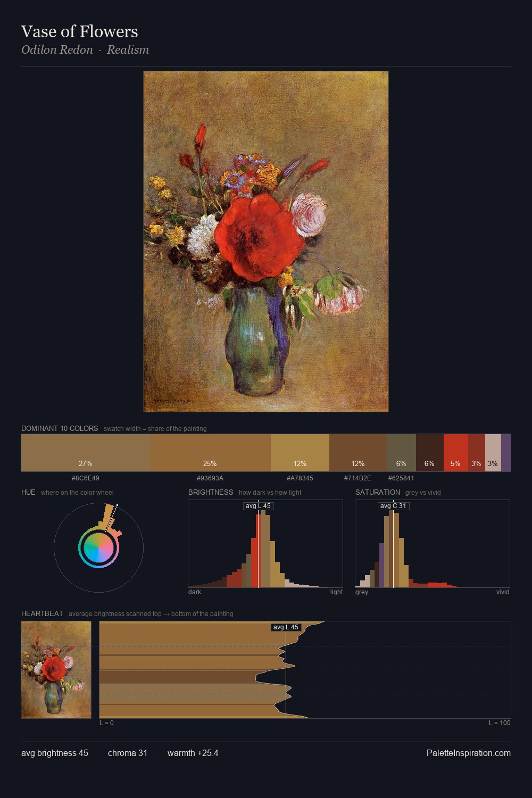Choose the 12% dark brown swatch #714B2E
Screen dimensions: 532x798
pos(358,453)
